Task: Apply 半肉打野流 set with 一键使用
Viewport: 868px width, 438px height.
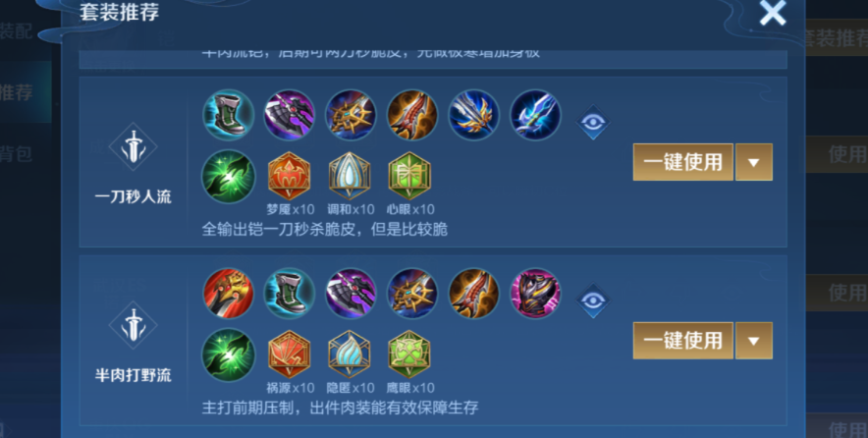Action: pos(683,341)
